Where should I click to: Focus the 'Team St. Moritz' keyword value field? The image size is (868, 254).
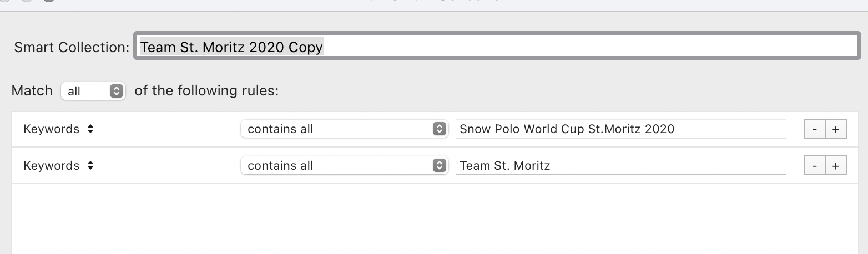coord(620,166)
